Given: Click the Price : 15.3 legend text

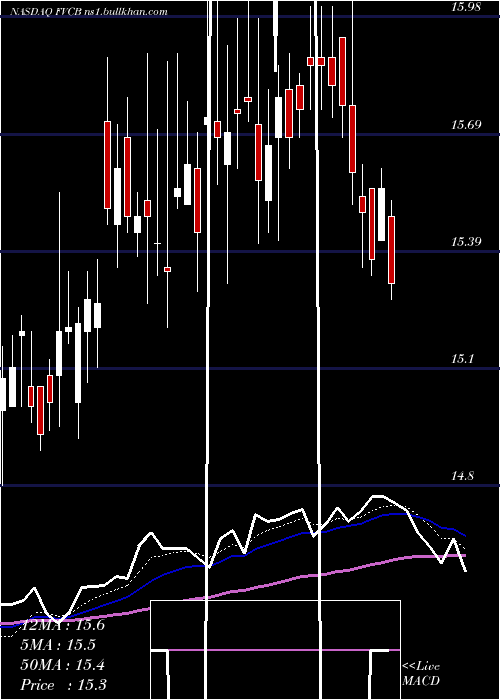Looking at the screenshot, I should point(63,685).
